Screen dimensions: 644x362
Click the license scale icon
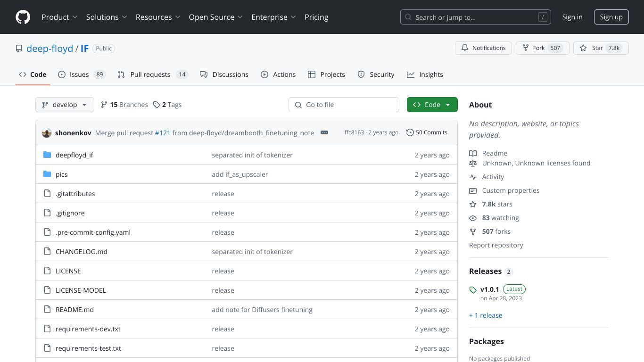[x=473, y=163]
